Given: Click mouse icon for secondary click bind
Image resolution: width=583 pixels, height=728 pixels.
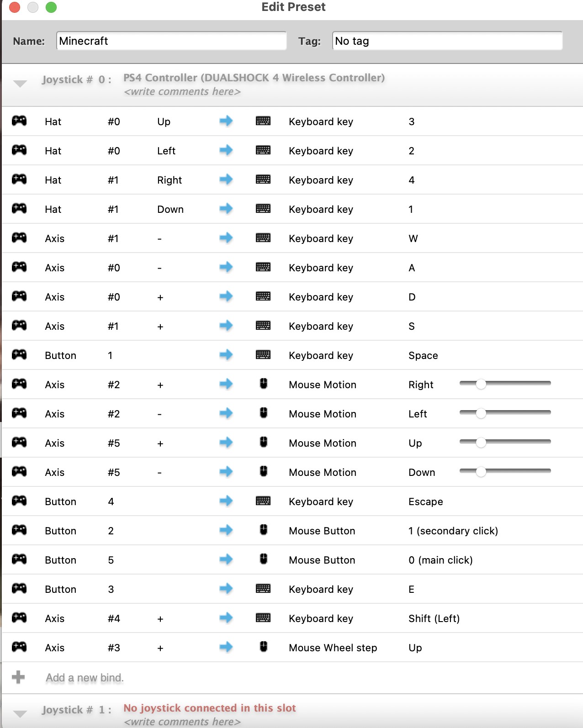Looking at the screenshot, I should [264, 530].
